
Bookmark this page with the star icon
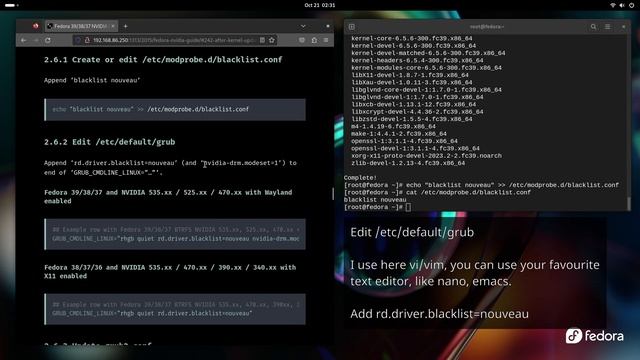[272, 40]
